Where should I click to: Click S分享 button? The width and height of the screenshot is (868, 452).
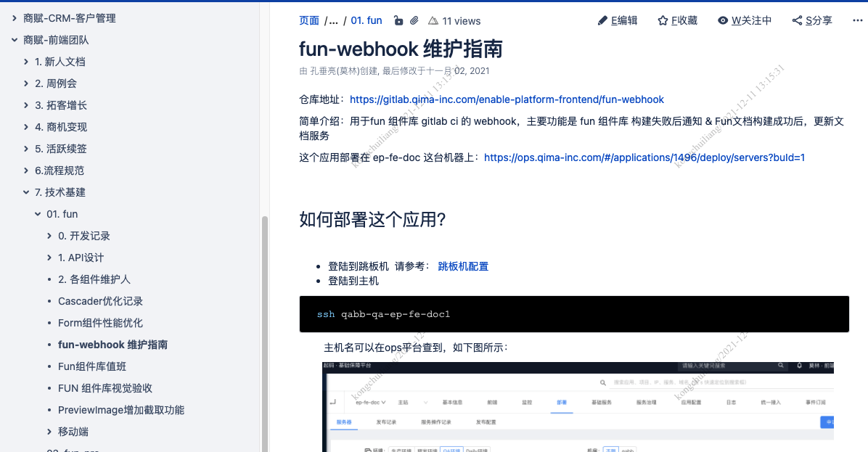coord(812,20)
